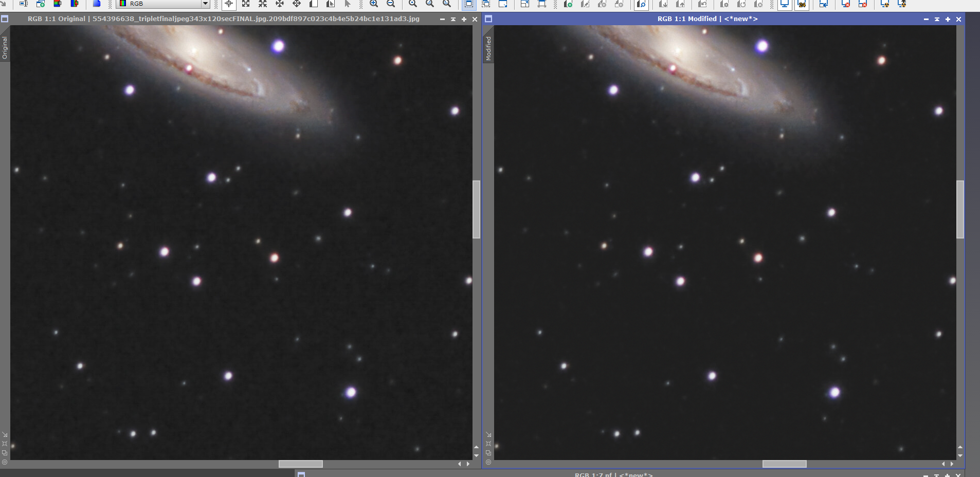Click the last radiation-symbol toolbar icon

coord(902,4)
